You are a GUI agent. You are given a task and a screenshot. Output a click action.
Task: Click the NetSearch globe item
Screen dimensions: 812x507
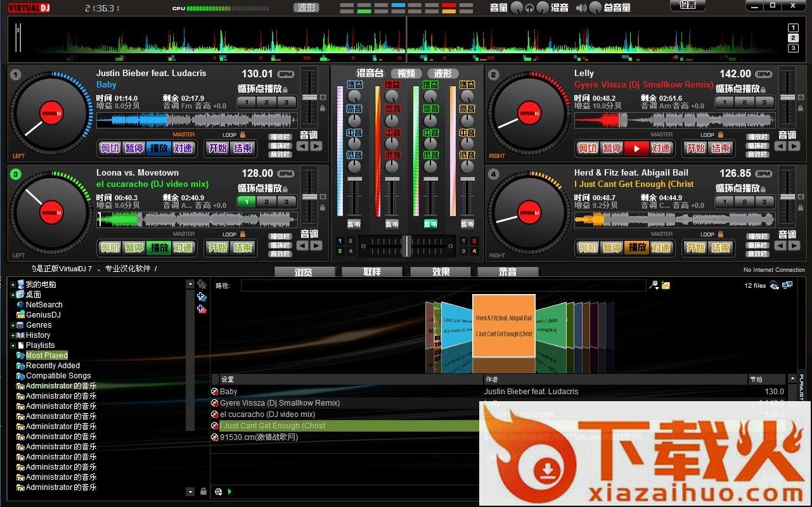(x=39, y=305)
